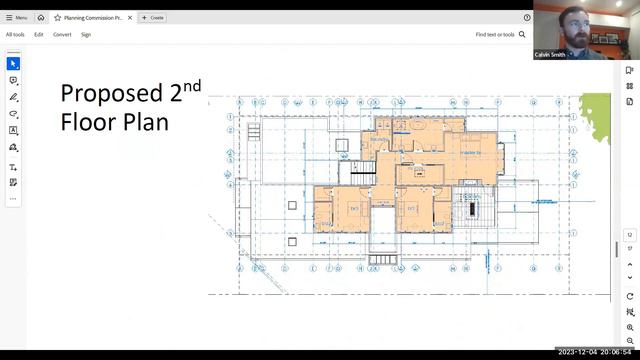This screenshot has height=360, width=640.
Task: Open the Sign menu
Action: (86, 35)
